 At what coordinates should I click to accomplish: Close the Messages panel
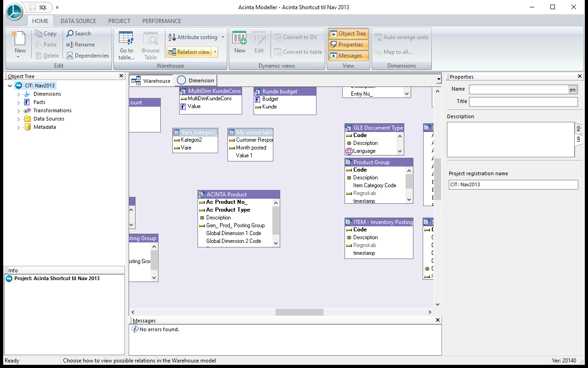437,320
